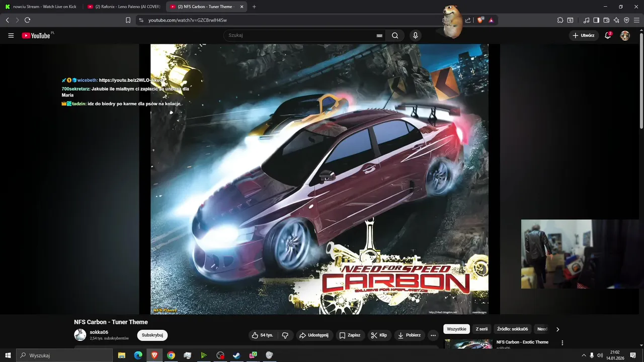Open menu for NFS Carbon - Exotic Theme suggestion
Viewport: 644px width, 362px height.
point(562,343)
